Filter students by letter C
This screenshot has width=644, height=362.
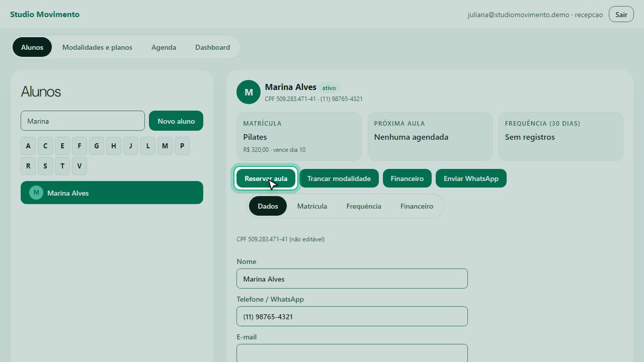[45, 146]
